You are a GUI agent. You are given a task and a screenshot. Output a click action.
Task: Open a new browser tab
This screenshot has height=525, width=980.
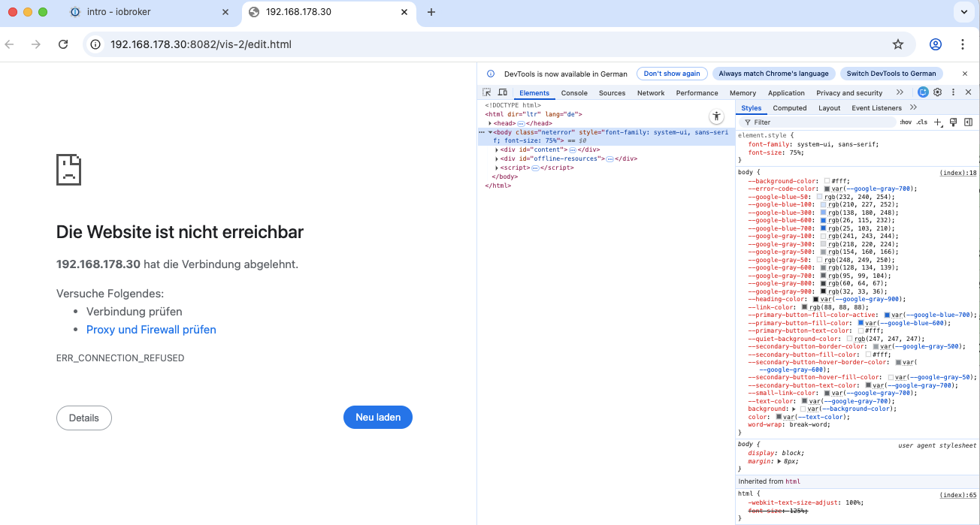click(x=431, y=12)
